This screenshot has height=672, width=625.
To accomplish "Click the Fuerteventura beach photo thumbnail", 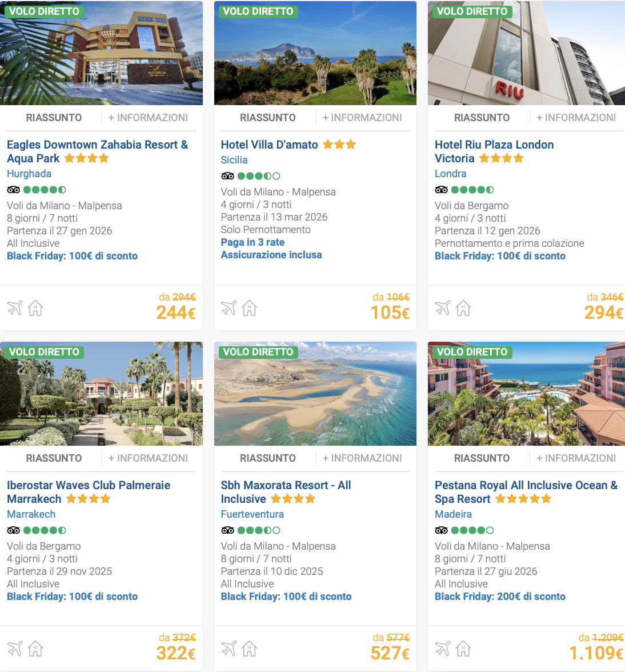I will (315, 393).
